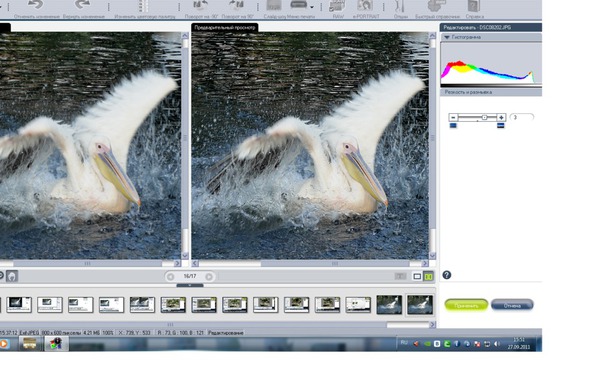Viewport: 600px width, 375px height.
Task: Switch to single-pane image view
Action: (x=417, y=276)
